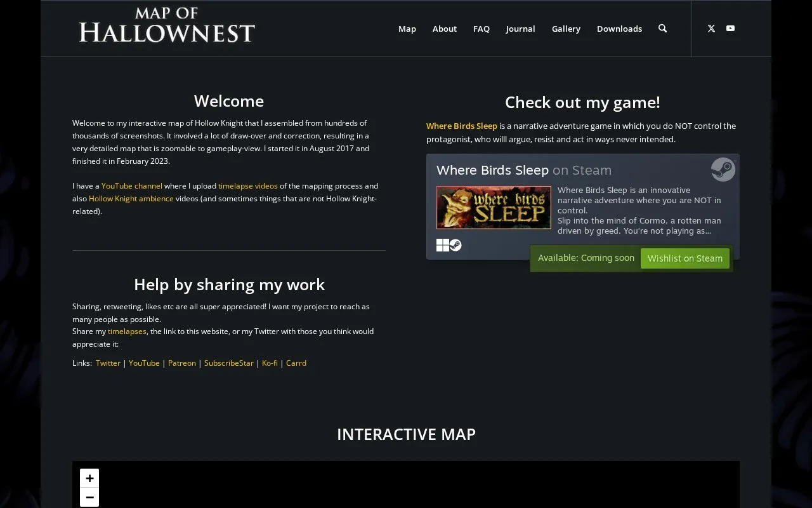This screenshot has height=508, width=812.
Task: Click the Wishlist on Steam button
Action: coord(685,258)
